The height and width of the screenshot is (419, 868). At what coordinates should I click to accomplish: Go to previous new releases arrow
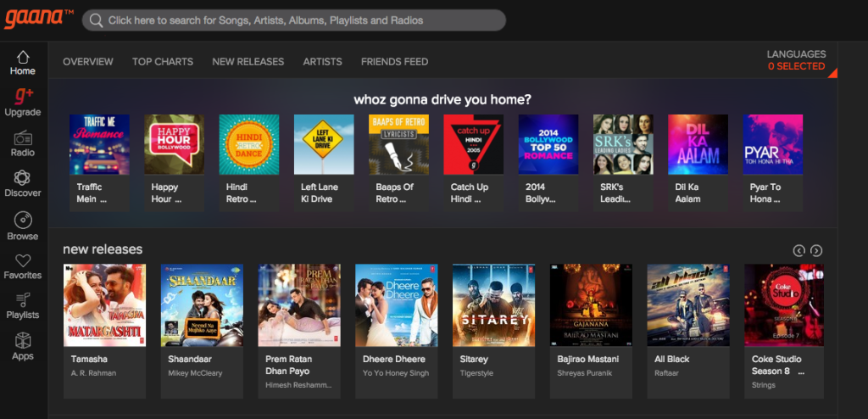[798, 250]
